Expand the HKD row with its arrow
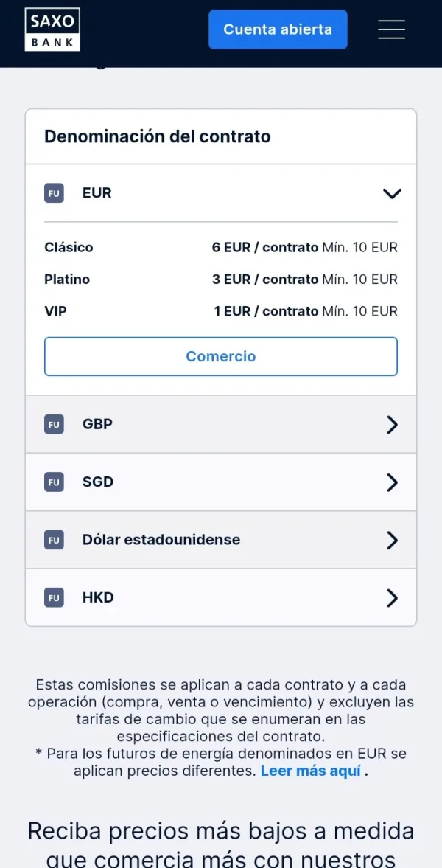 coord(392,597)
